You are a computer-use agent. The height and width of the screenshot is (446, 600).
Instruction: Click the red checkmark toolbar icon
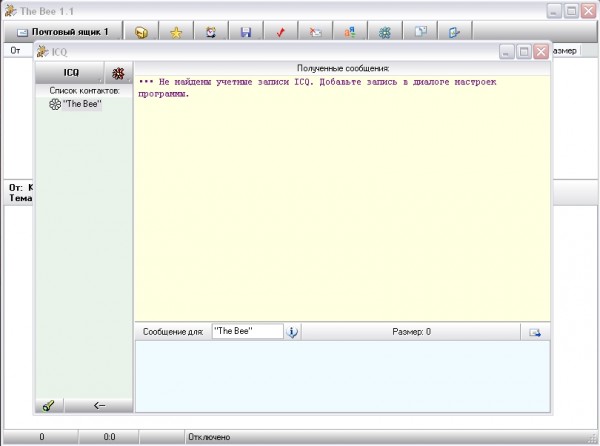tap(280, 33)
